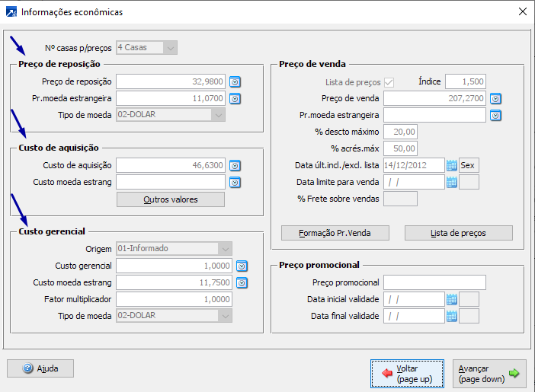Click the icon next to Preço de venda field
The height and width of the screenshot is (392, 535).
pos(495,98)
